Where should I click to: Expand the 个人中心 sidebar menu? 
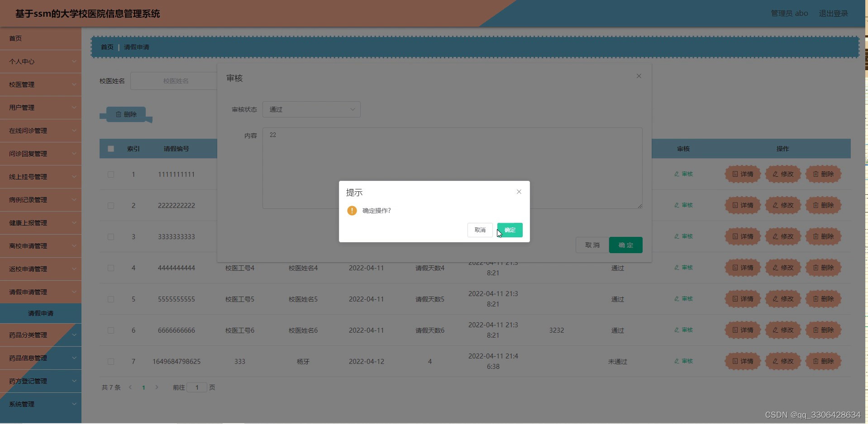tap(41, 61)
